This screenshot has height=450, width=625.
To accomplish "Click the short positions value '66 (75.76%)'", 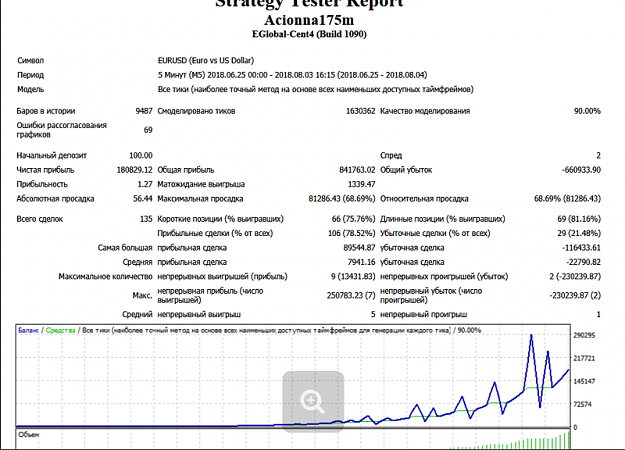I will click(x=354, y=219).
